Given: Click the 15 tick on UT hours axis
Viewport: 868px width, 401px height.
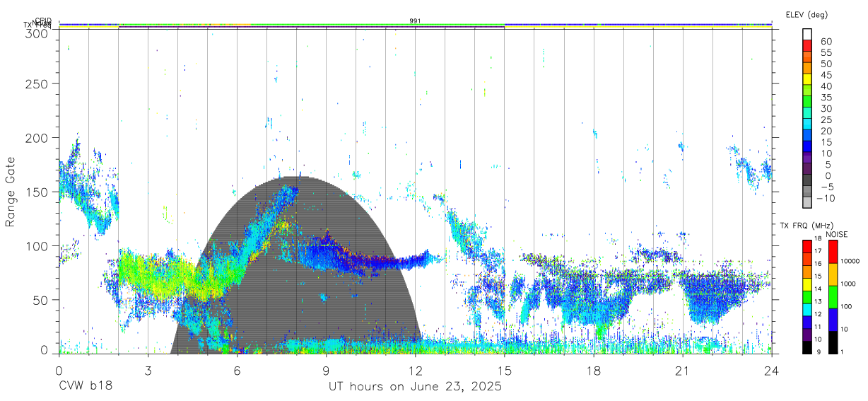Looking at the screenshot, I should click(504, 371).
